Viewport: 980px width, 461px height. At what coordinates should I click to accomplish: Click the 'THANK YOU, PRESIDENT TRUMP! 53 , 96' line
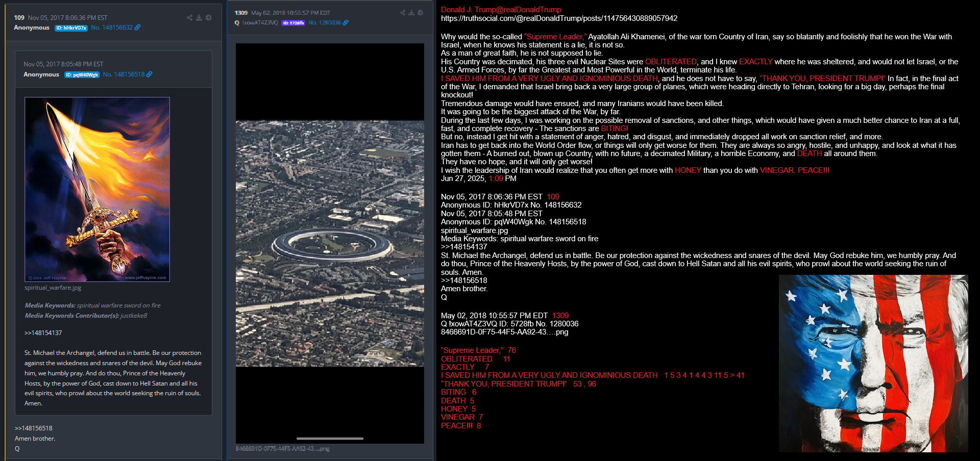[x=518, y=384]
